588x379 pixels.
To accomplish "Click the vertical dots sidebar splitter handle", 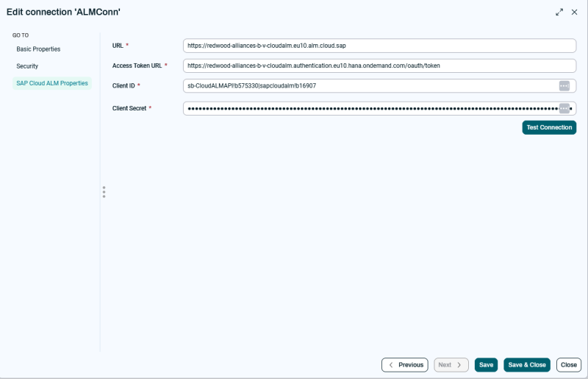I will [104, 192].
